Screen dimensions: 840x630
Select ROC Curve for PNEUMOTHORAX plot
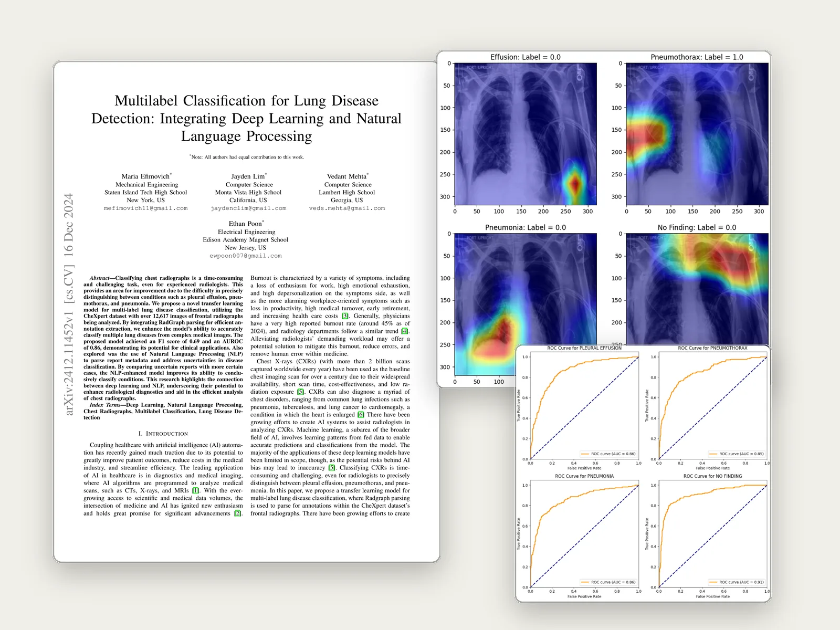tap(713, 408)
